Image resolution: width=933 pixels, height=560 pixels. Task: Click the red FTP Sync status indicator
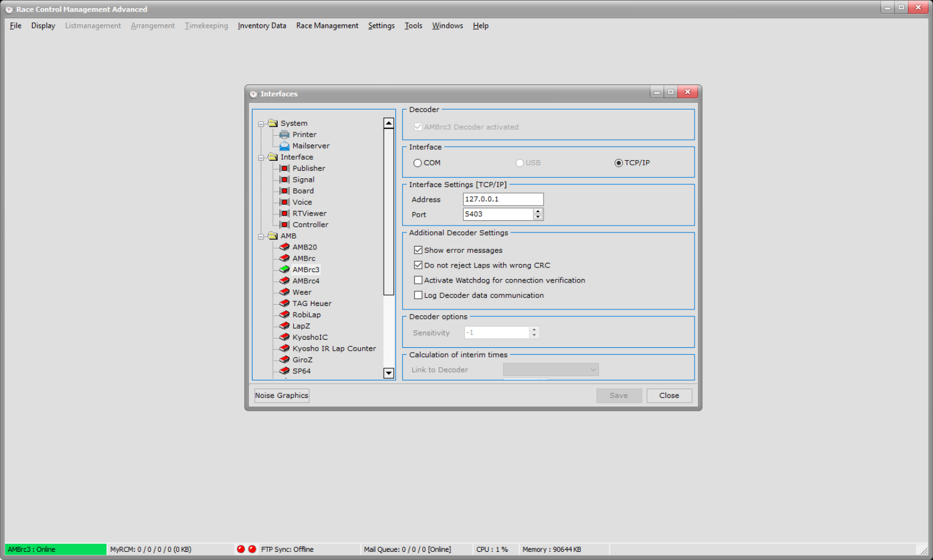point(252,549)
